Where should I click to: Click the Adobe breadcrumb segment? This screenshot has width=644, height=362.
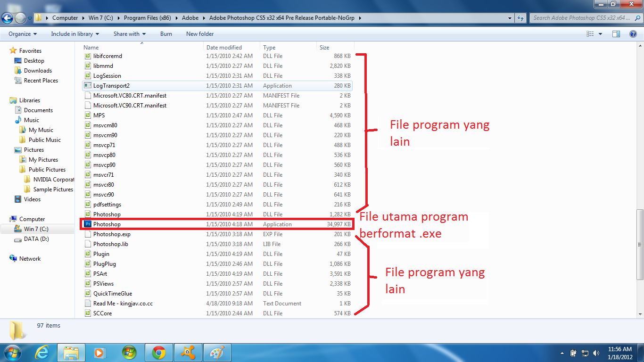[190, 18]
